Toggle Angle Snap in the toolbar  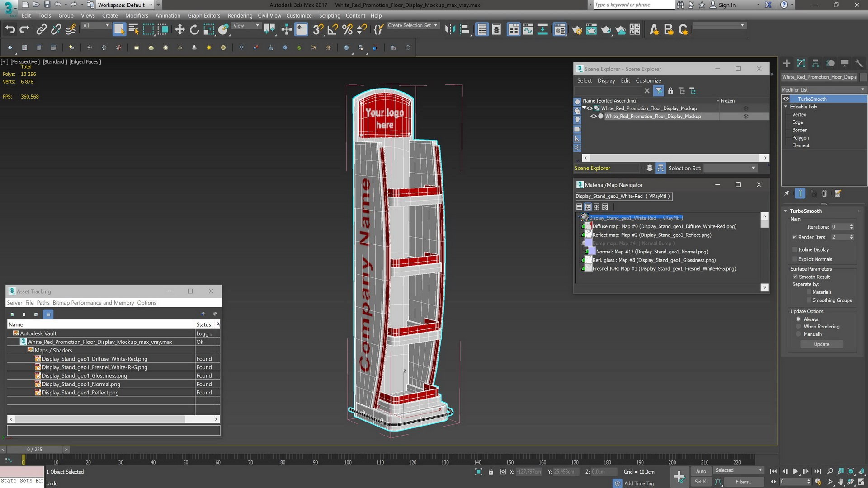point(332,30)
